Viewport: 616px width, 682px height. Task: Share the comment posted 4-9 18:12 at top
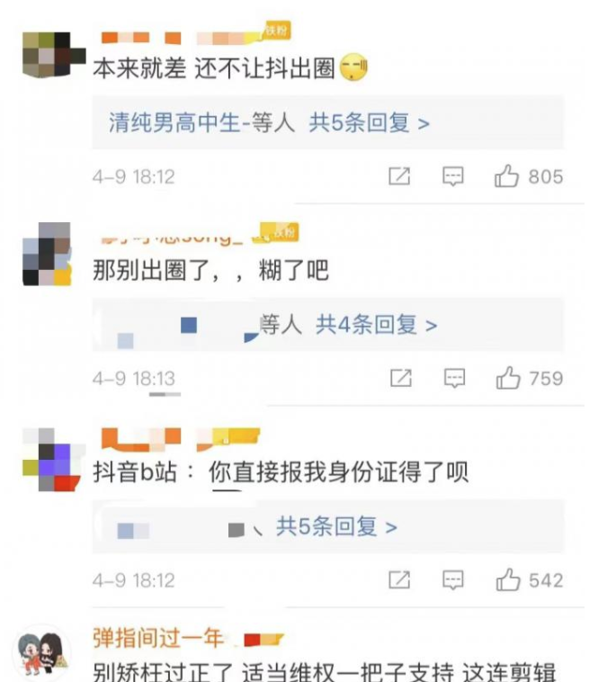tap(399, 176)
